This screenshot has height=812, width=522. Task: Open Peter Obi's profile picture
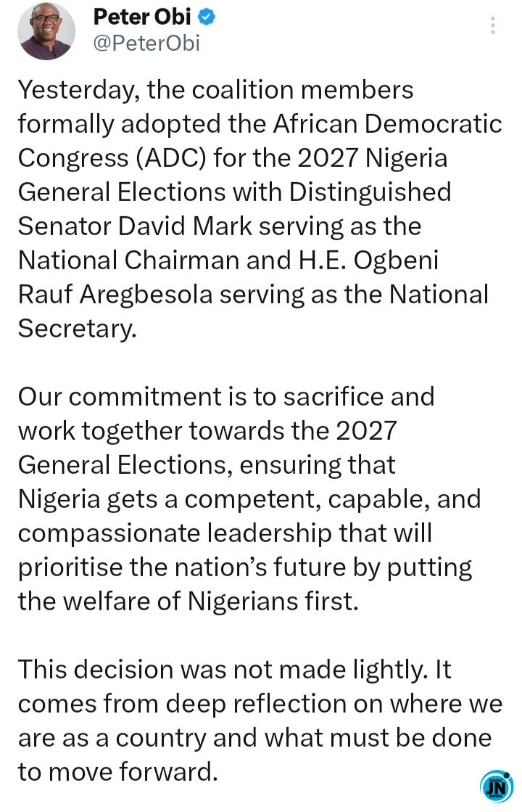(x=46, y=32)
